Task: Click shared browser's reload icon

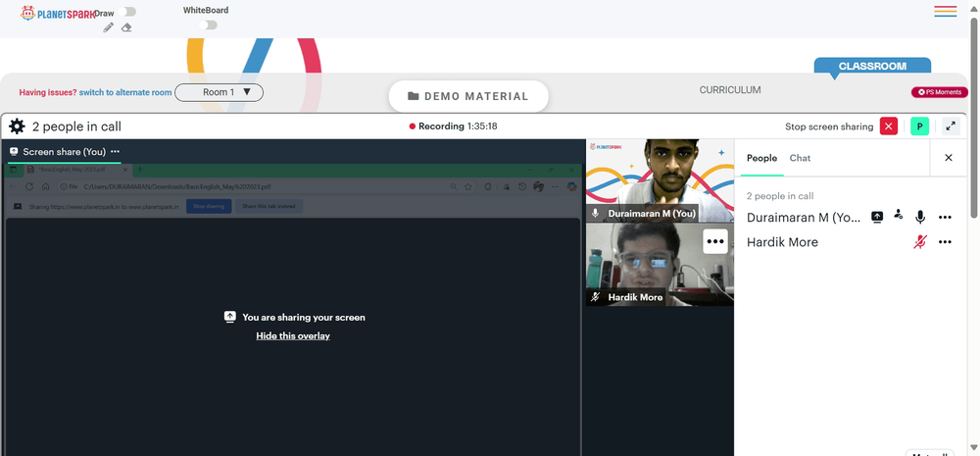Action: 28,186
